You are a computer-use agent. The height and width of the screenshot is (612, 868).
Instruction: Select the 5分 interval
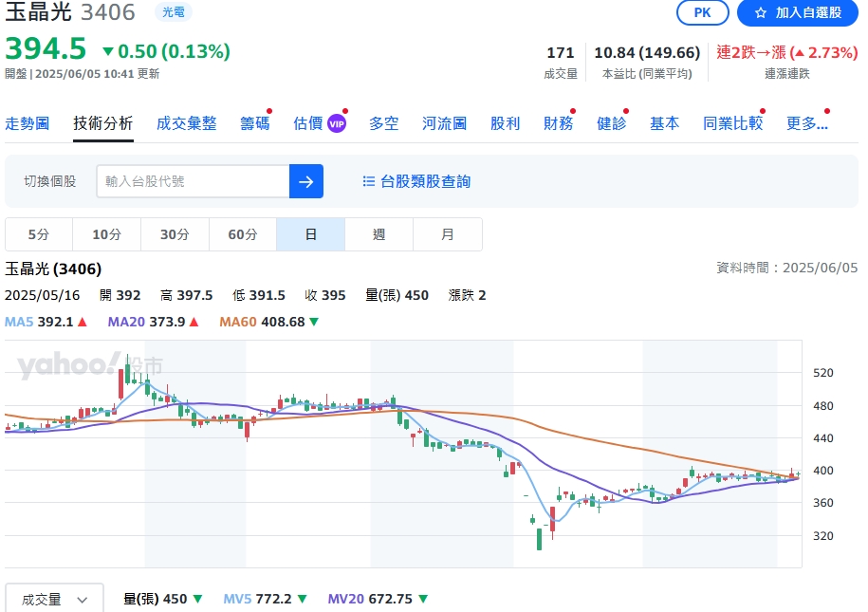pyautogui.click(x=39, y=234)
